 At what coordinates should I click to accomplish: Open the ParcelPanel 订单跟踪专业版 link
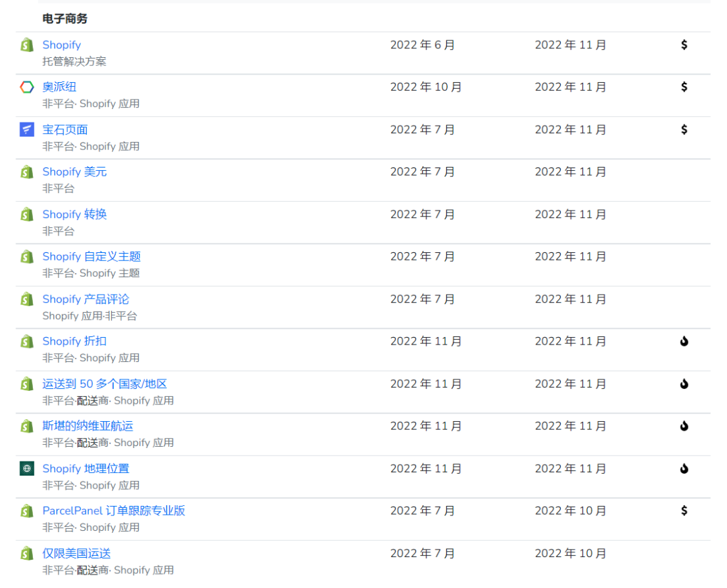(x=114, y=511)
